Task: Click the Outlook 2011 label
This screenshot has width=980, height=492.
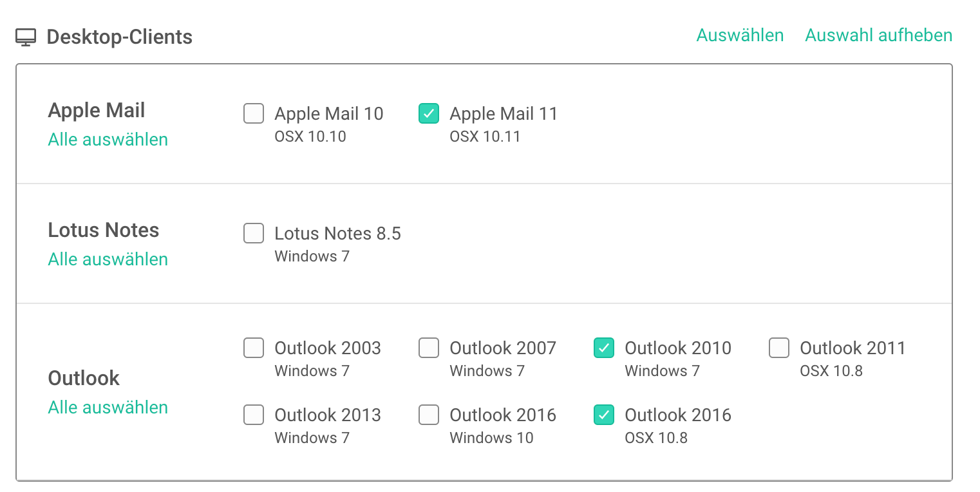Action: pyautogui.click(x=853, y=348)
